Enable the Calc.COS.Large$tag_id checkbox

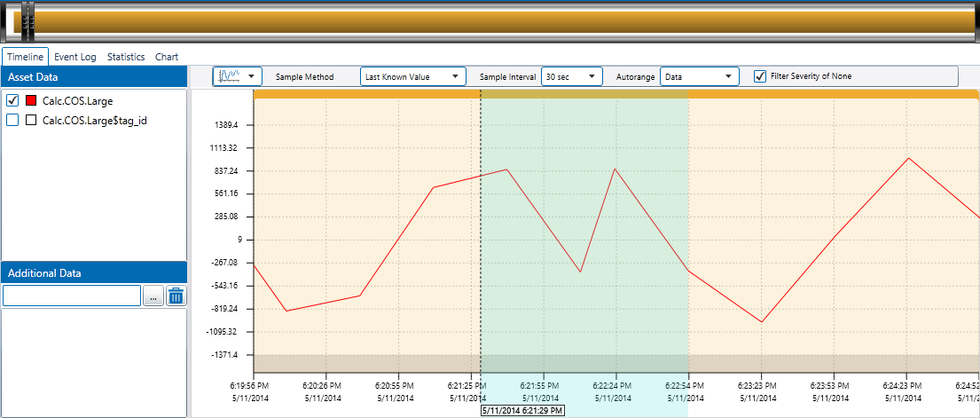12,121
